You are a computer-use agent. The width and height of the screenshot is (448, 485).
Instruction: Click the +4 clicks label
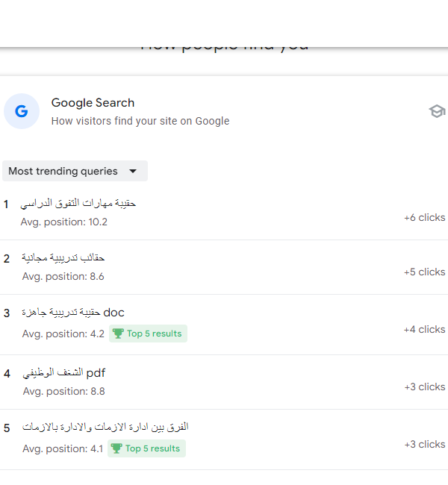424,329
